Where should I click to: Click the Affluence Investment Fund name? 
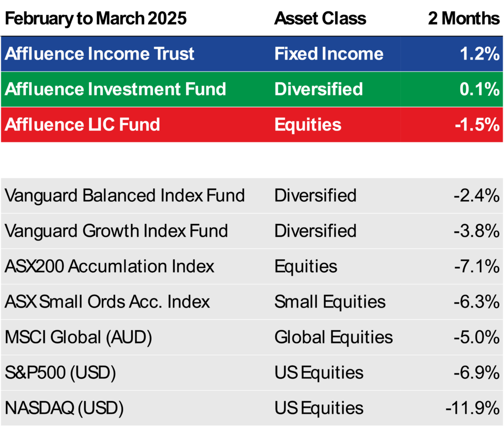[x=115, y=89]
